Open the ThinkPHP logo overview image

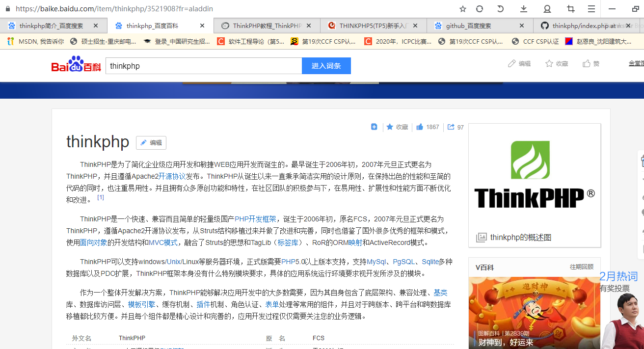(534, 177)
